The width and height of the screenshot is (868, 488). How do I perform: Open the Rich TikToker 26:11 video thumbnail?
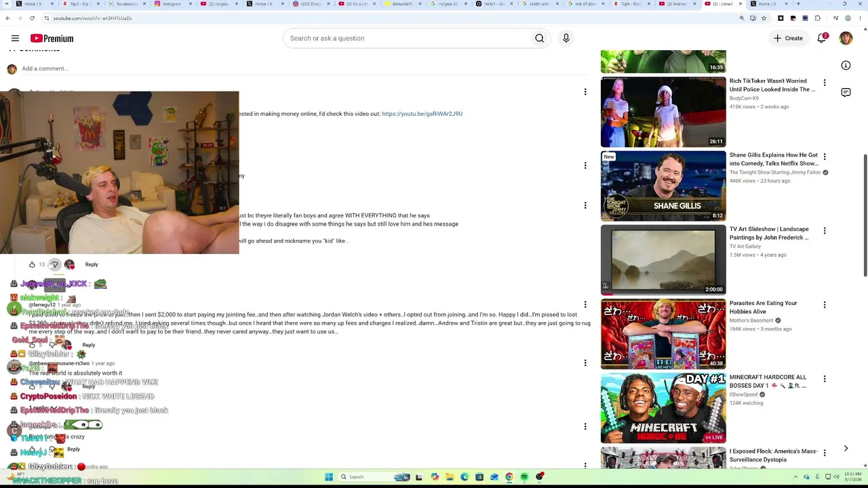pos(663,112)
